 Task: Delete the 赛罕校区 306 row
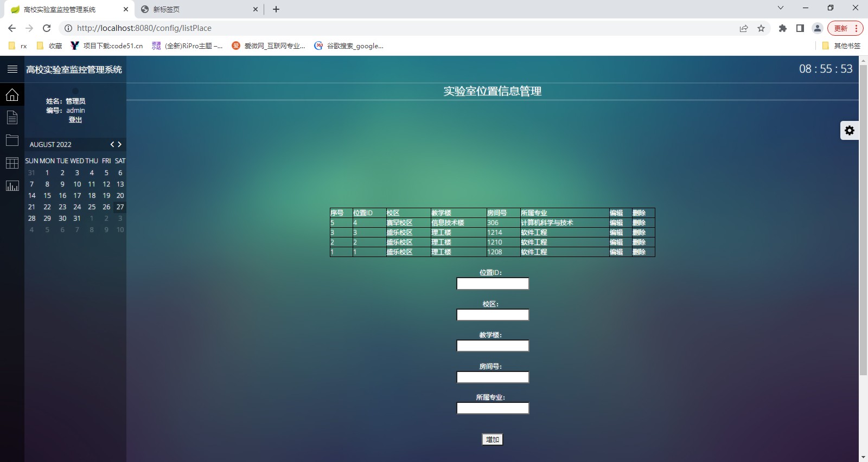point(639,223)
